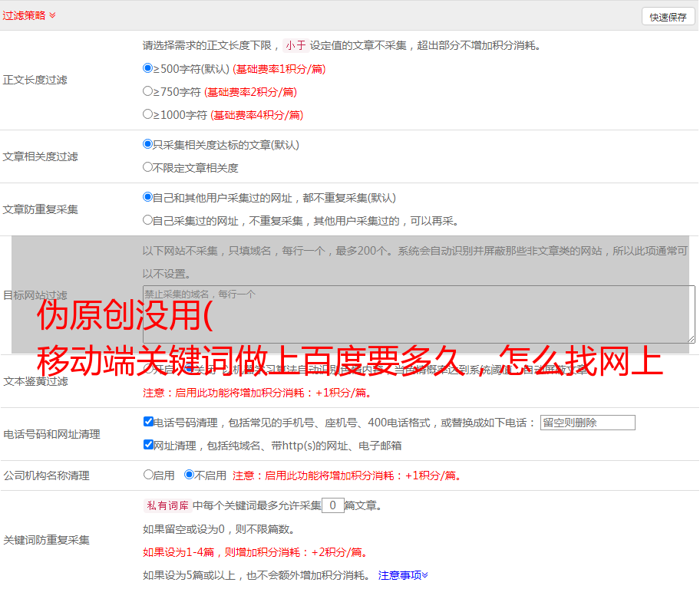
Task: Enable 公司机构名称清理 with 启用 radio
Action: [x=148, y=475]
